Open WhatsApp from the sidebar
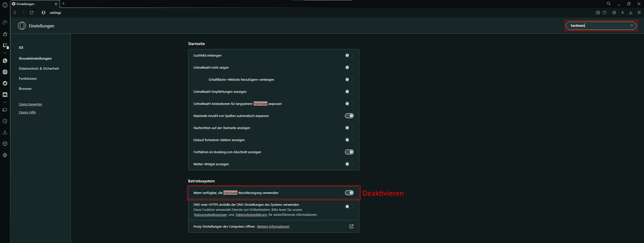This screenshot has height=243, width=644. (x=5, y=60)
